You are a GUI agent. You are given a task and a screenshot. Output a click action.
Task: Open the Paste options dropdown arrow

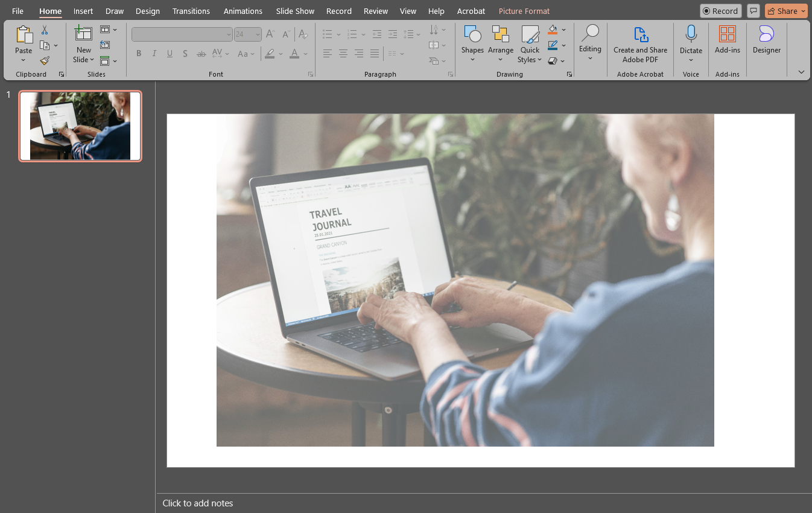coord(24,60)
